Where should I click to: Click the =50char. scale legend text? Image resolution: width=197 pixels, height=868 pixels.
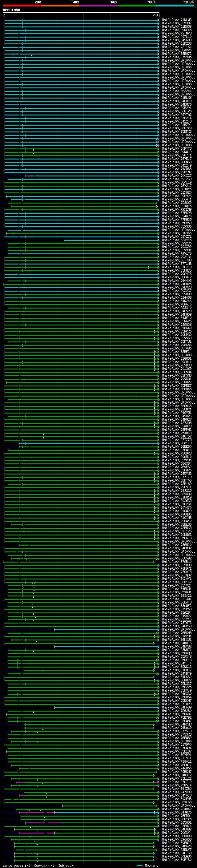(151, 865)
